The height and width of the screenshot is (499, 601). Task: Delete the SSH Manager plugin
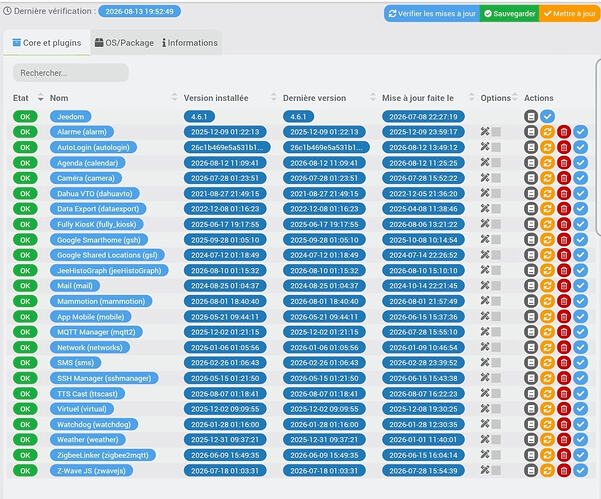564,378
